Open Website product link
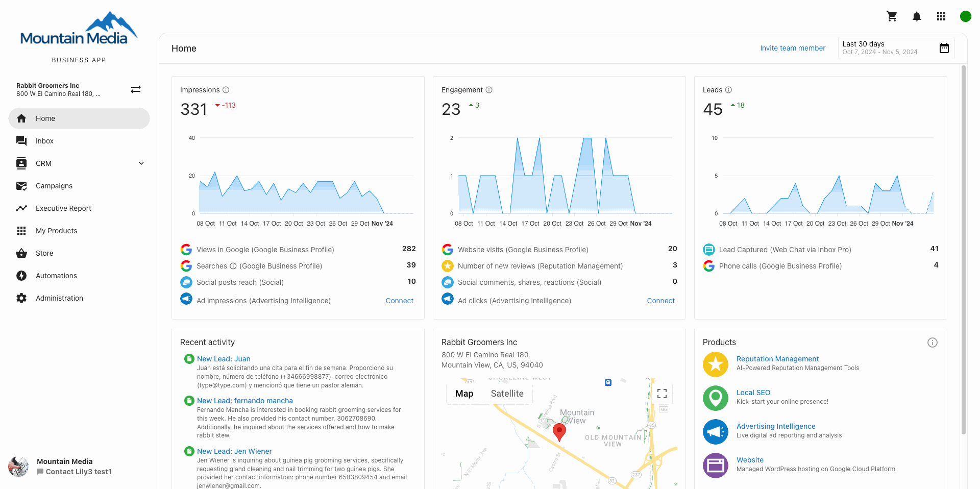 [750, 460]
